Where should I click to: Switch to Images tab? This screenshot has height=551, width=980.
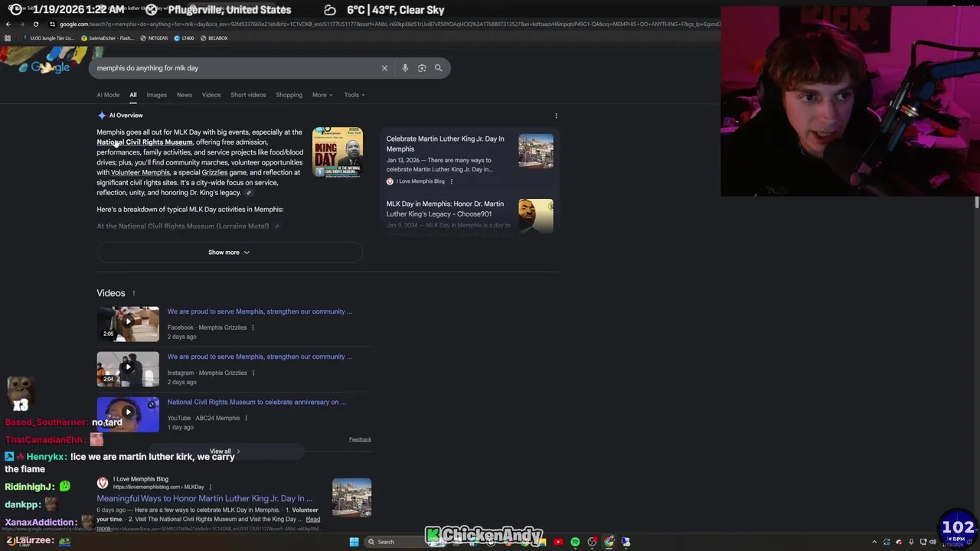(x=156, y=95)
